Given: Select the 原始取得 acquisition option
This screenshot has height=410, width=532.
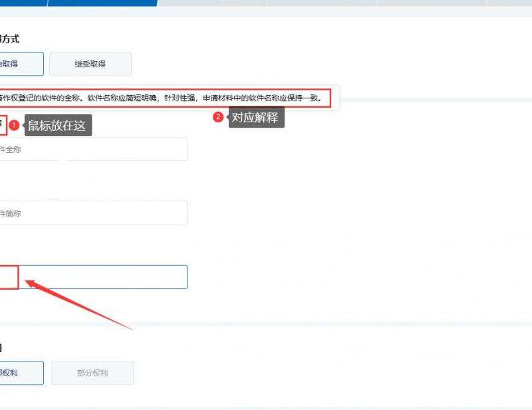Looking at the screenshot, I should point(20,64).
